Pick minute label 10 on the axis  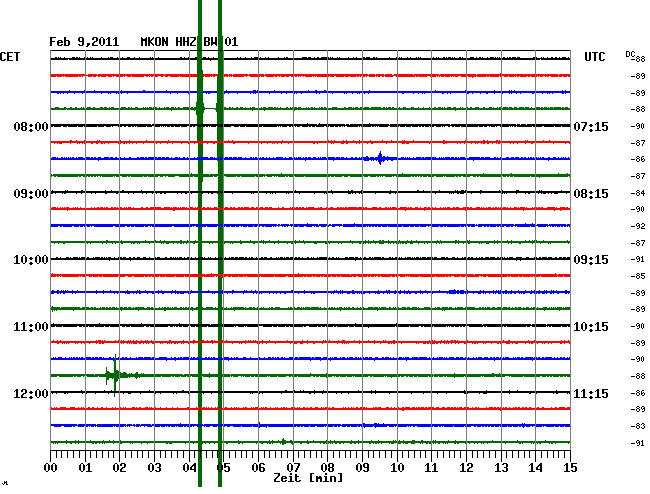397,468
